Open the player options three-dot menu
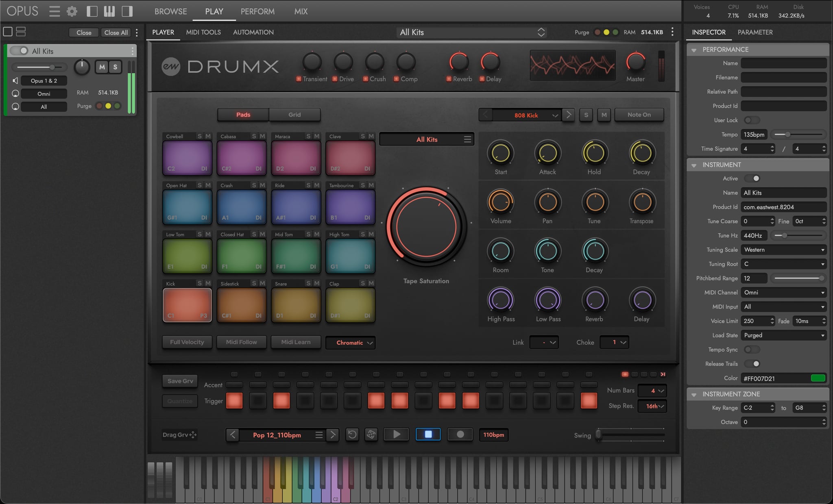This screenshot has height=504, width=833. [x=672, y=32]
